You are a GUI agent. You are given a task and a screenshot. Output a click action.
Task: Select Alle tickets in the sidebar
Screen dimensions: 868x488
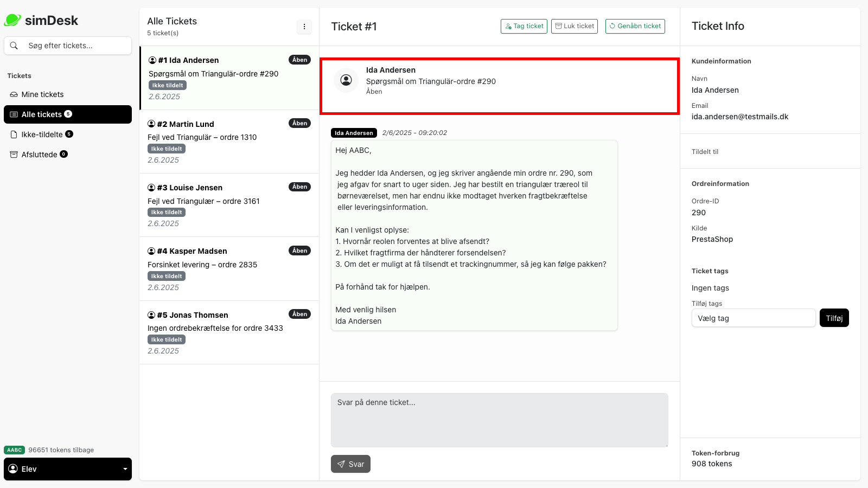pos(43,114)
